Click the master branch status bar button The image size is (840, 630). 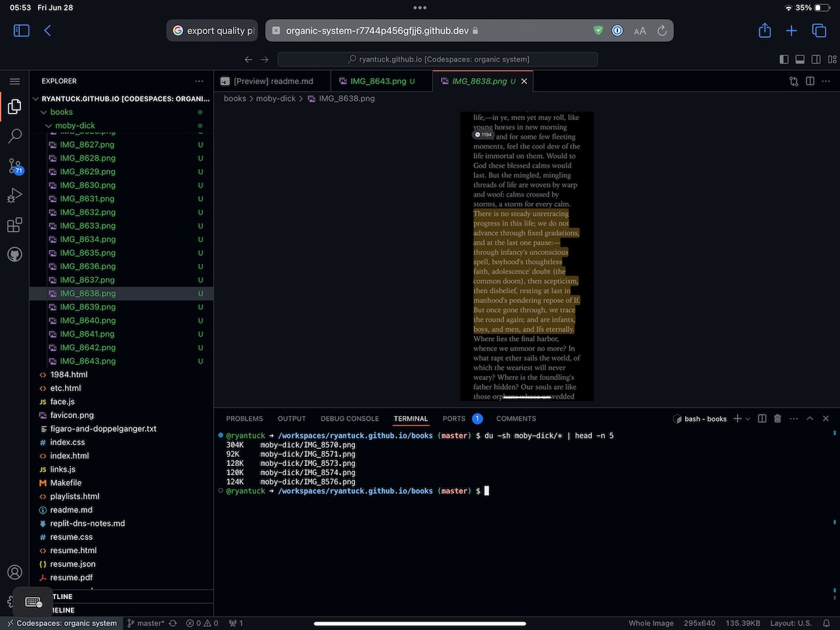click(x=146, y=623)
